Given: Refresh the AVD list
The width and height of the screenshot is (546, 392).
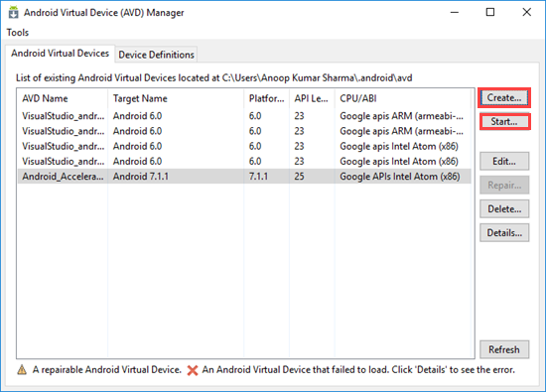Looking at the screenshot, I should coord(504,349).
